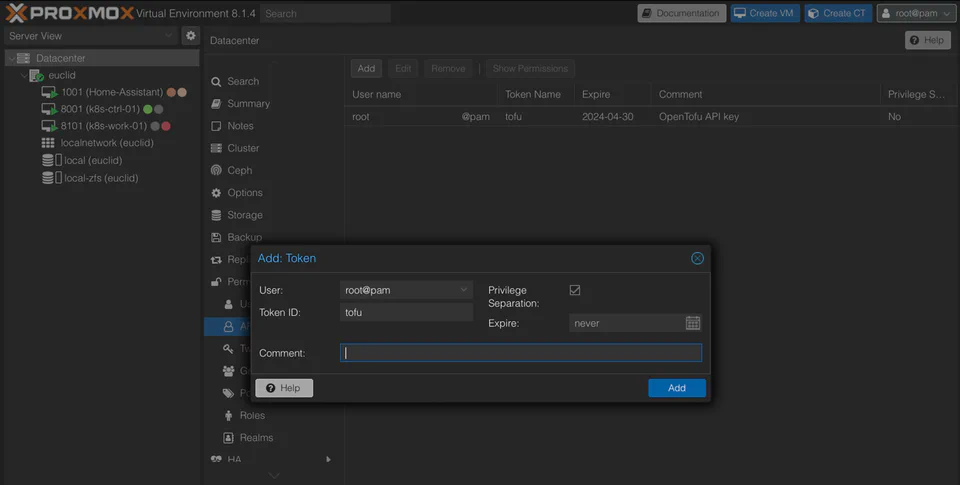The height and width of the screenshot is (485, 960).
Task: Toggle Privilege Separation checkbox
Action: pyautogui.click(x=575, y=290)
